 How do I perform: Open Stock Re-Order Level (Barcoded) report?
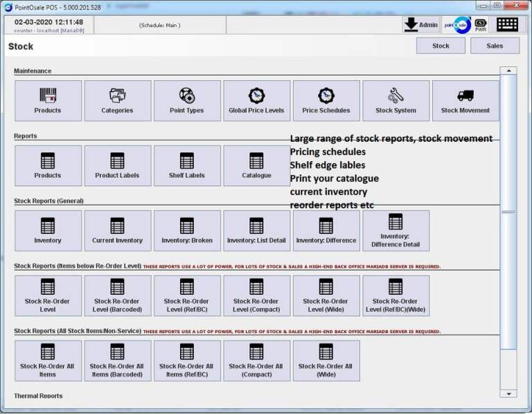[x=117, y=296]
